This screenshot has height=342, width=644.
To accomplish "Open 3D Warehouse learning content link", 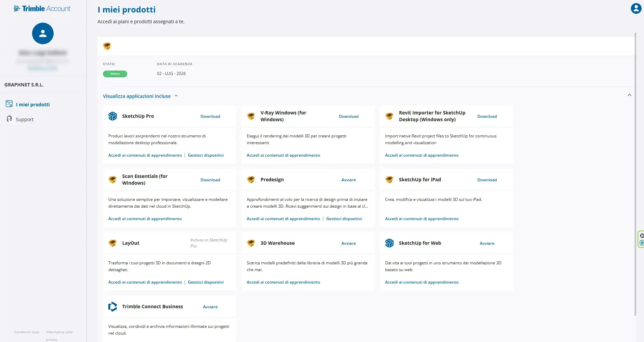I will pos(284,282).
